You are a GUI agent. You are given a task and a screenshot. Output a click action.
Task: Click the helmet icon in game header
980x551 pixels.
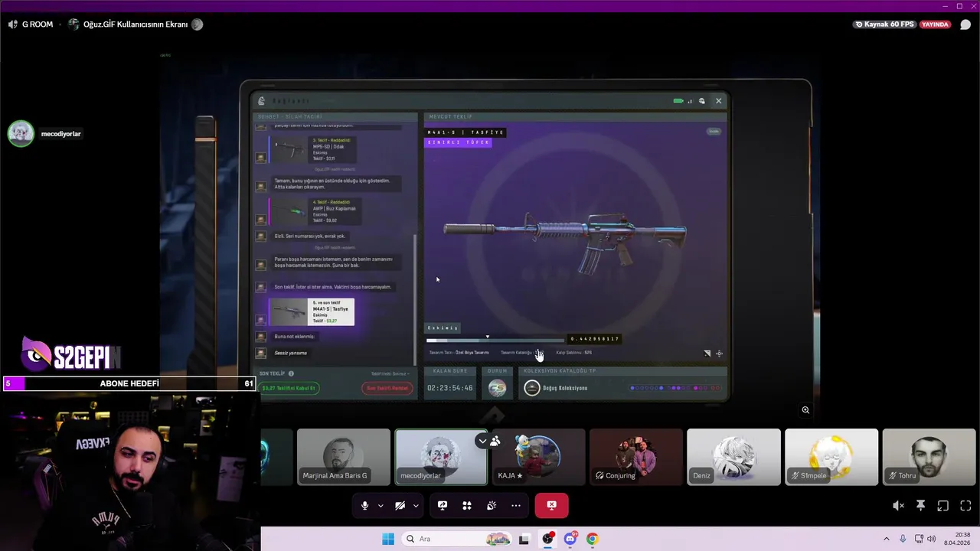coord(702,101)
